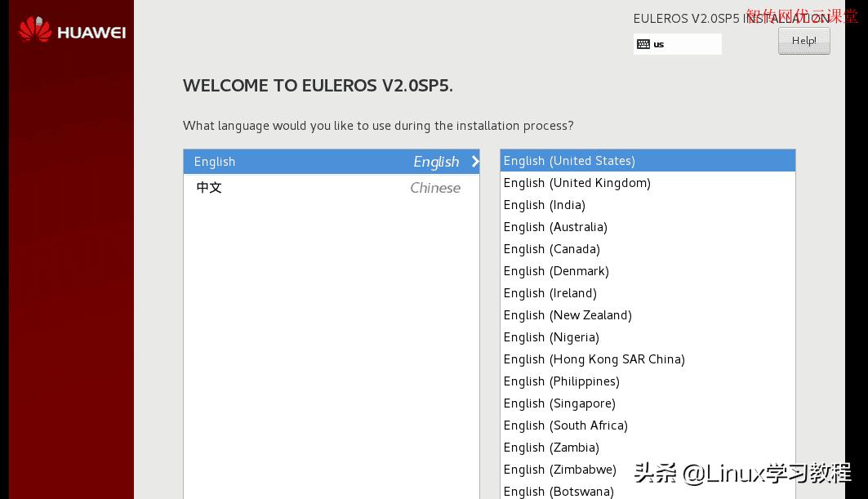
Task: Open the us keyboard layout selector
Action: tap(677, 44)
